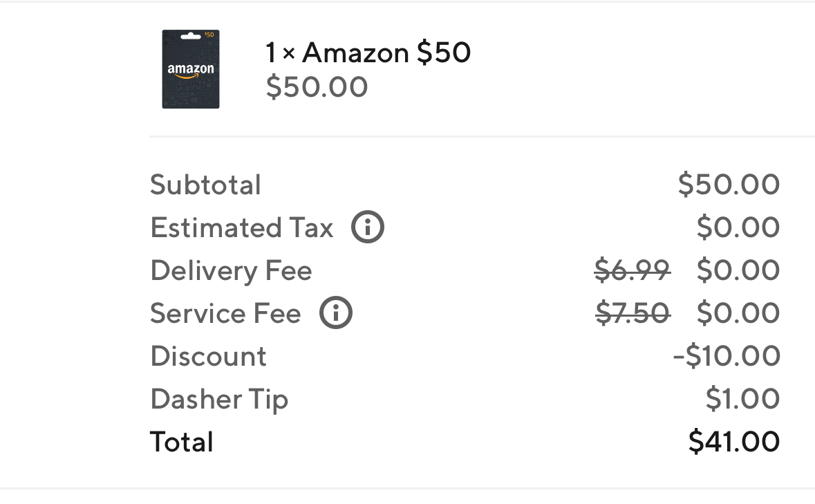Click the Estimated Tax label
This screenshot has height=504, width=815.
pos(242,227)
